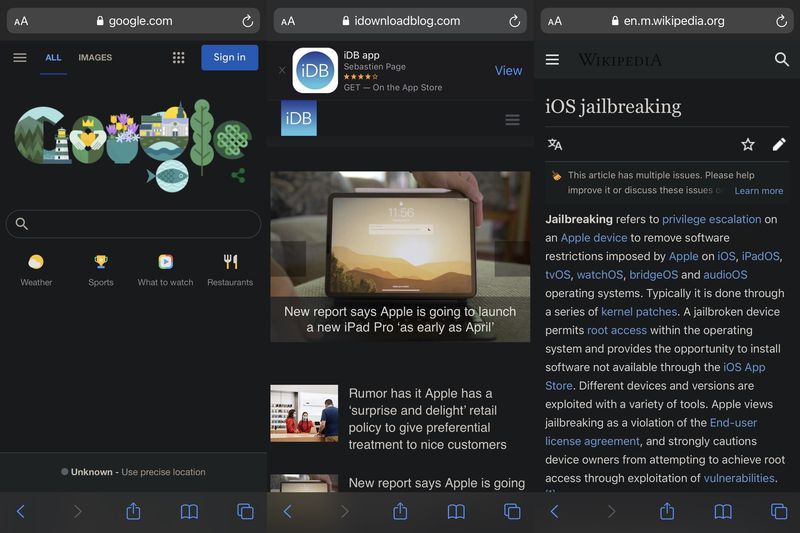
Task: Reload the en.m.wikipedia.org page
Action: pyautogui.click(x=781, y=21)
